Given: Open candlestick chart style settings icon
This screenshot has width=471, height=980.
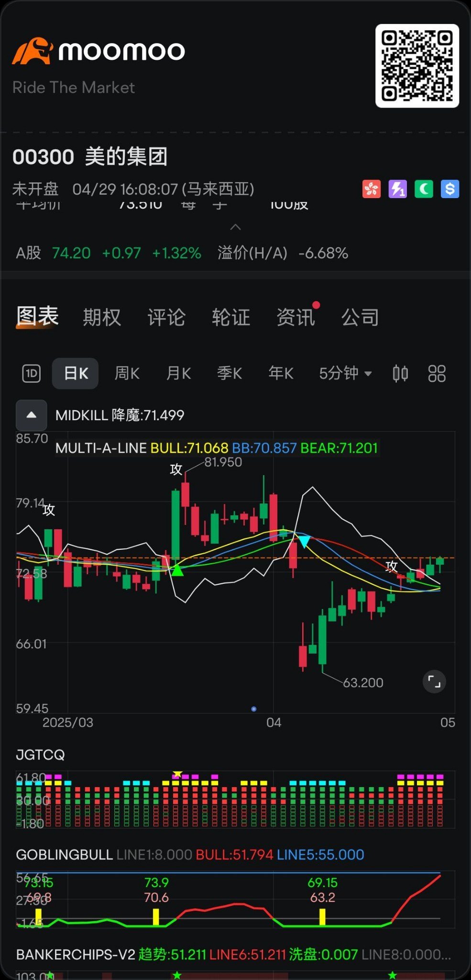Looking at the screenshot, I should click(x=400, y=373).
